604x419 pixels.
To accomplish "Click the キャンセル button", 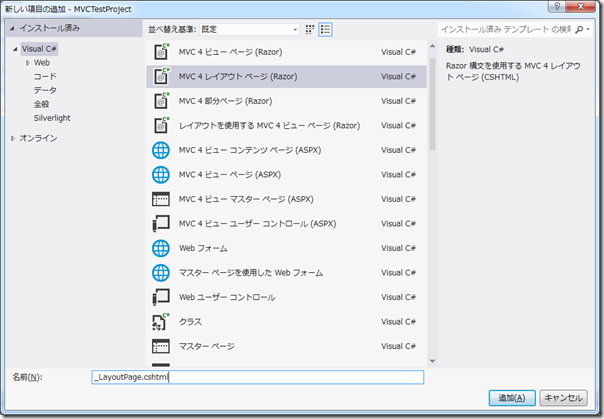I will (563, 398).
